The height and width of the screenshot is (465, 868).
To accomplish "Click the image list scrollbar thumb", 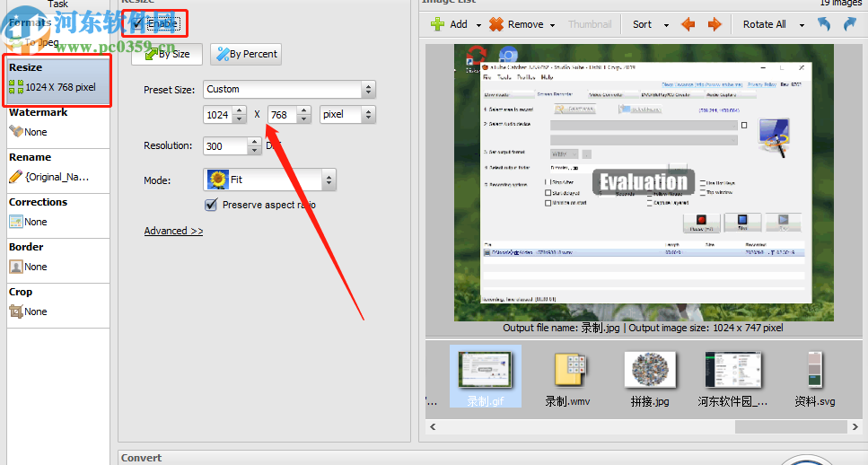I will (x=791, y=426).
